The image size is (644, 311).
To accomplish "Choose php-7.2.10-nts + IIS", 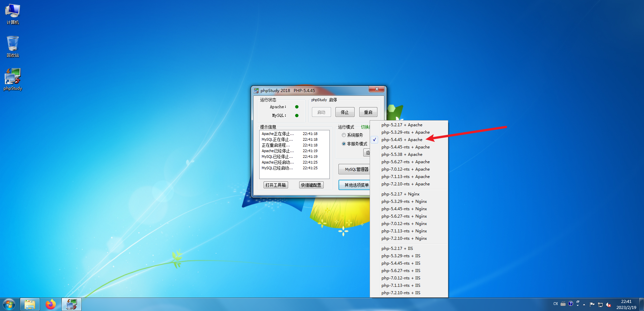I will point(409,293).
